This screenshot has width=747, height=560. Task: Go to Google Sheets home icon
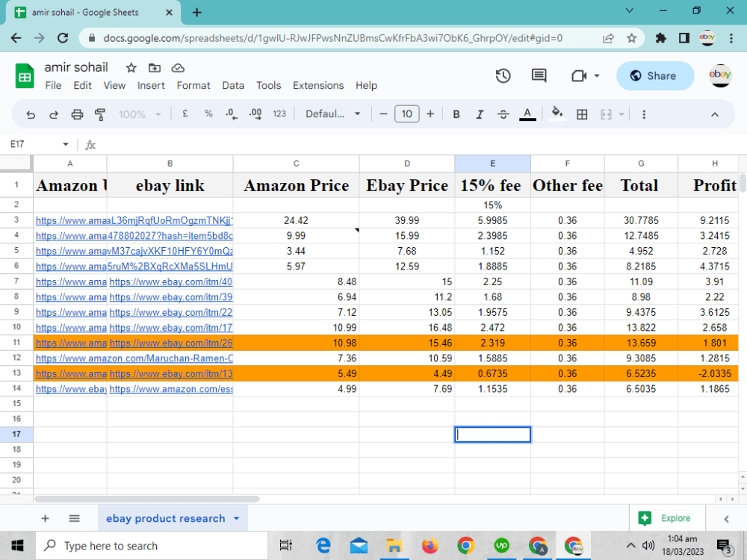(x=25, y=75)
